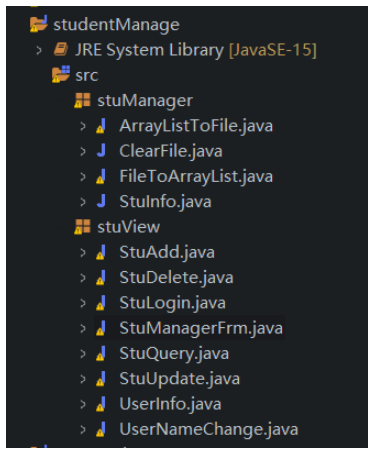Image resolution: width=368 pixels, height=452 pixels.
Task: Open StuLogin.java file name
Action: click(172, 303)
